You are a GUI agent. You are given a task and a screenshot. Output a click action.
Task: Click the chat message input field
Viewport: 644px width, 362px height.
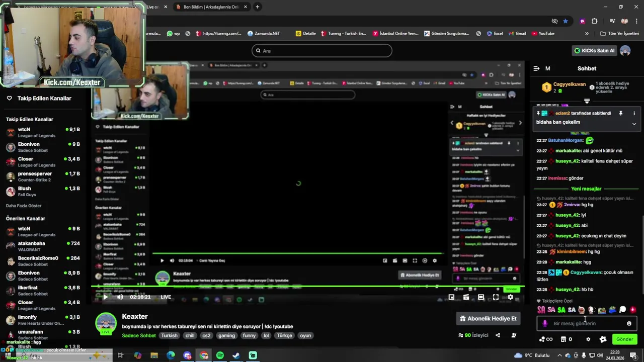[x=587, y=323]
